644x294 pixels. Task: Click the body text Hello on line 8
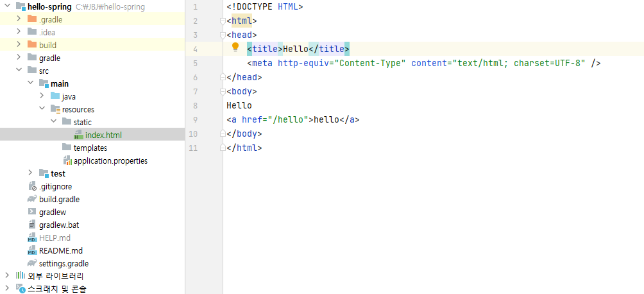(x=239, y=106)
